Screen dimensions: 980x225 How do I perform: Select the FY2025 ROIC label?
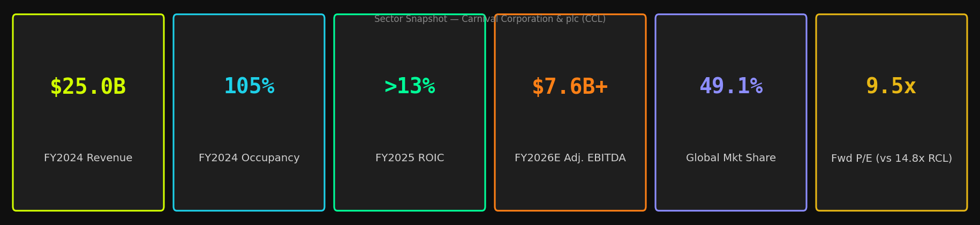410,158
